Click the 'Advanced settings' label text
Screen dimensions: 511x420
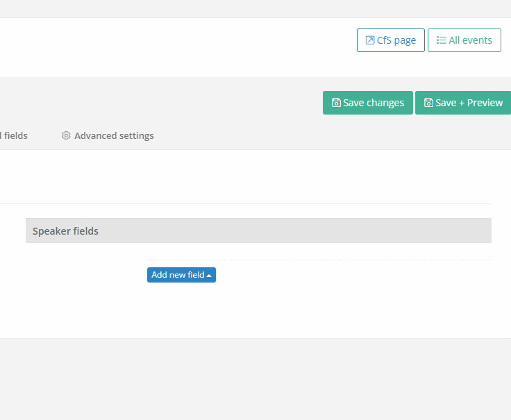[114, 136]
